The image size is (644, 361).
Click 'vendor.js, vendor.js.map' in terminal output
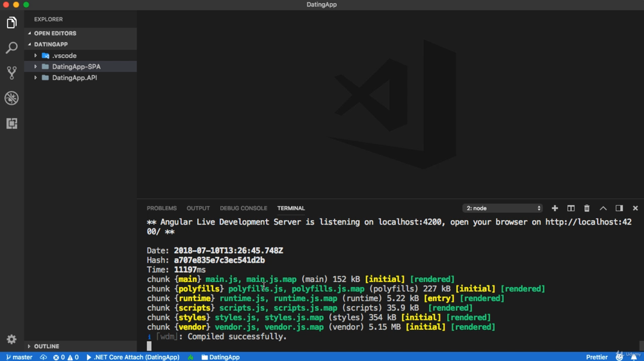click(x=269, y=327)
